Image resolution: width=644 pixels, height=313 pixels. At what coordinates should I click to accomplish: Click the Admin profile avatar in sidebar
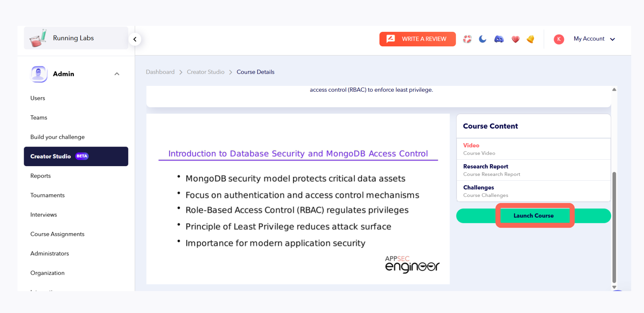point(38,74)
